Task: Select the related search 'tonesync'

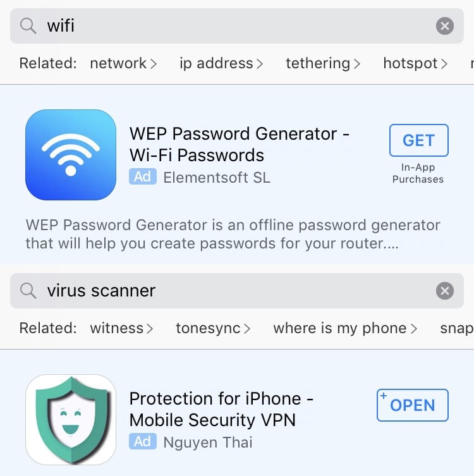Action: [x=214, y=328]
